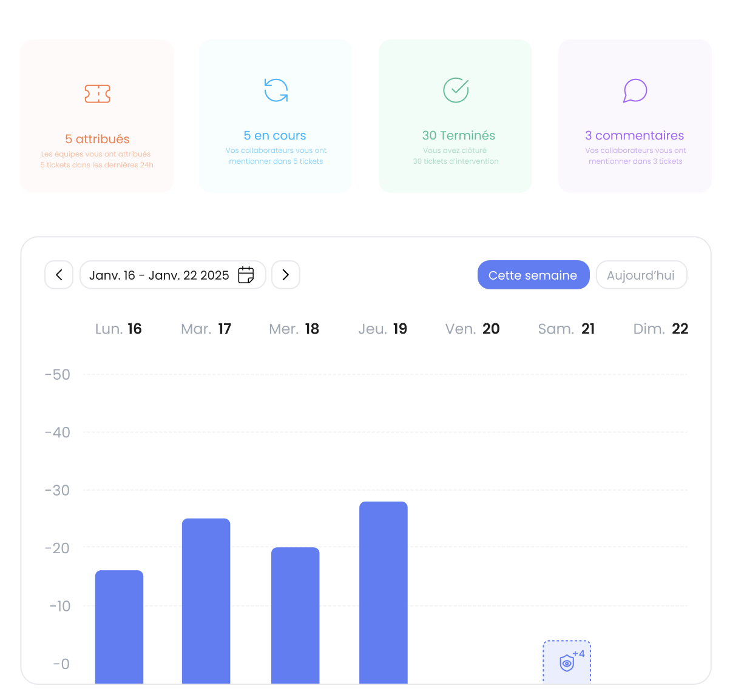This screenshot has height=700, width=744.
Task: Click the left chevron to go to previous week
Action: tap(59, 275)
